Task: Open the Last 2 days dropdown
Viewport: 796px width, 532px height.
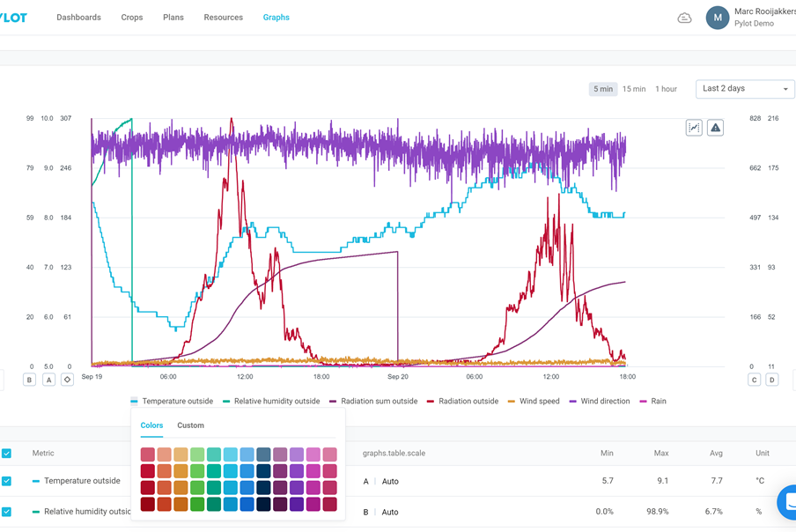Action: [x=745, y=89]
